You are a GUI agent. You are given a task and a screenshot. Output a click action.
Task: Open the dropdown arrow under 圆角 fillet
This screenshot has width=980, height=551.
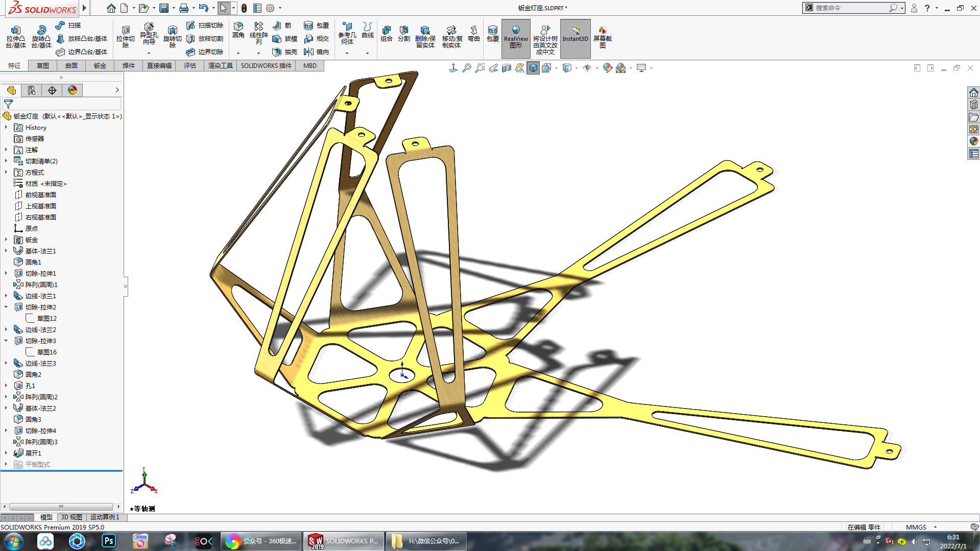pyautogui.click(x=238, y=53)
